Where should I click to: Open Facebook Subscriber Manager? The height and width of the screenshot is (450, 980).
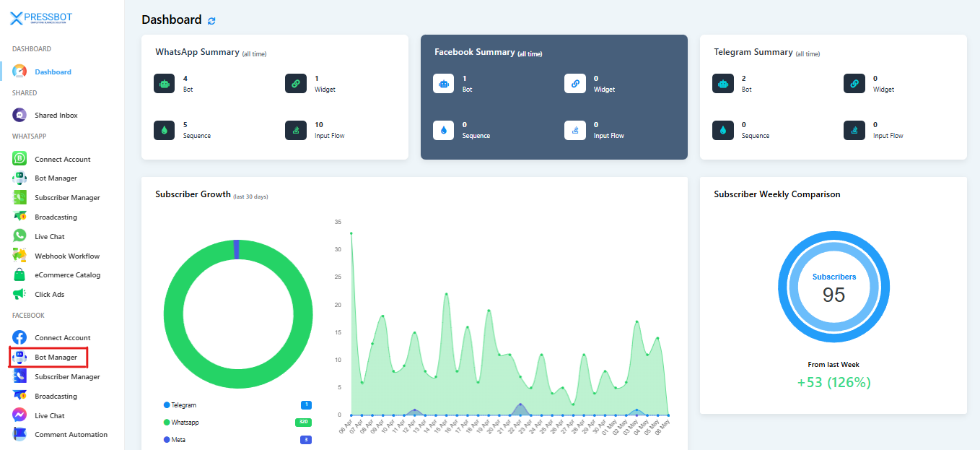point(67,377)
